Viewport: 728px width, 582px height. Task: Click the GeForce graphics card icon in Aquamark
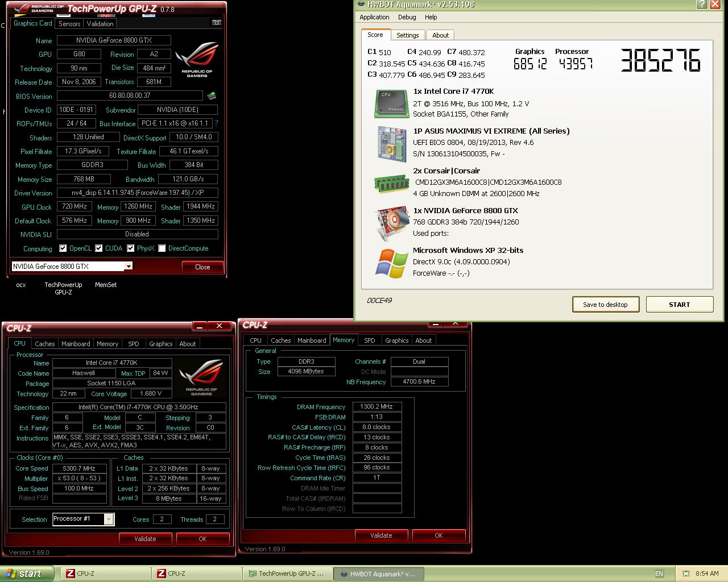pos(391,223)
